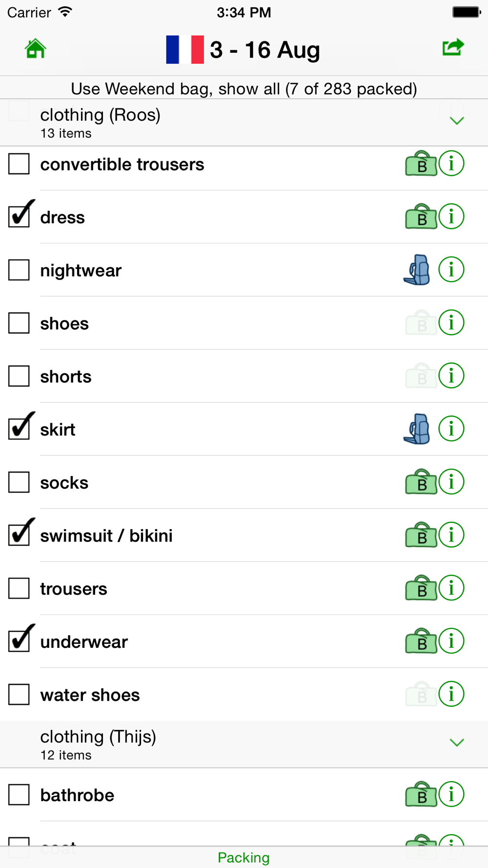Check the socks checkbox
488x868 pixels.
pos(19,482)
